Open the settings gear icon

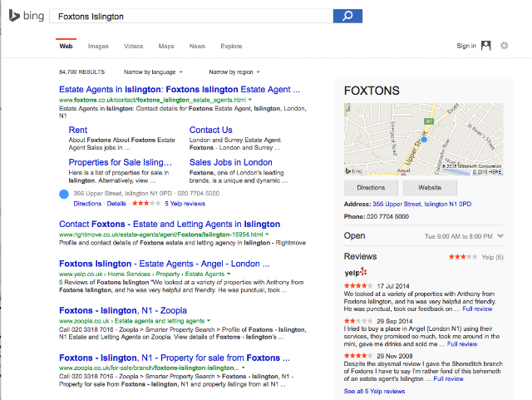[505, 46]
